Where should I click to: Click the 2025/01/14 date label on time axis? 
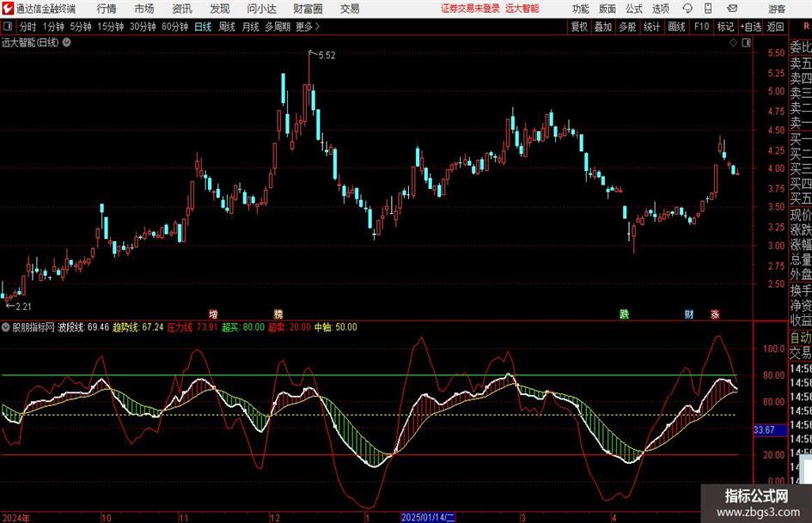(428, 518)
